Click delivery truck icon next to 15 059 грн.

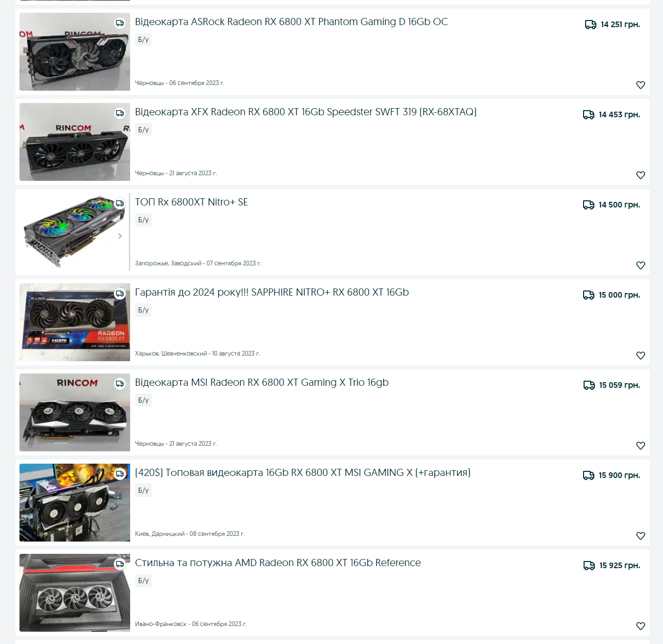589,385
